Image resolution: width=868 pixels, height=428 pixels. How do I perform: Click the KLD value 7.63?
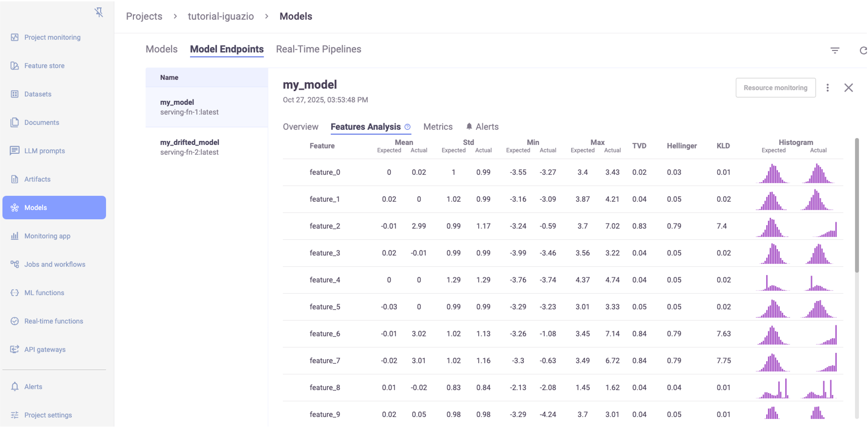[x=723, y=334]
